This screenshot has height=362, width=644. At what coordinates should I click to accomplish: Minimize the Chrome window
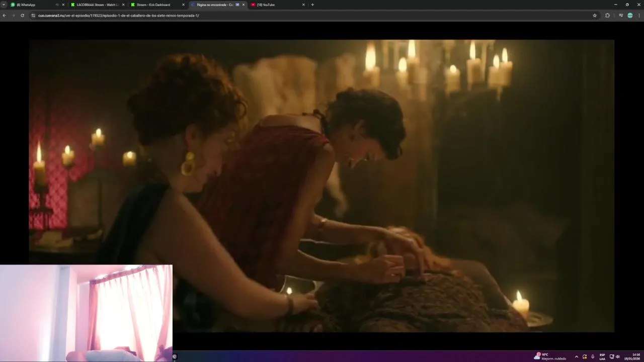point(615,5)
